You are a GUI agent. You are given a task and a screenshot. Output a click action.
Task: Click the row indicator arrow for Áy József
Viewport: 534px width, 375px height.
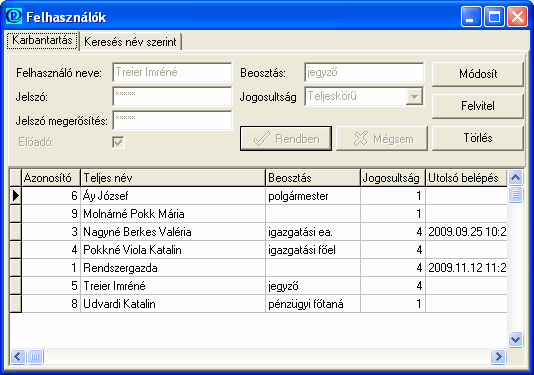pyautogui.click(x=16, y=196)
